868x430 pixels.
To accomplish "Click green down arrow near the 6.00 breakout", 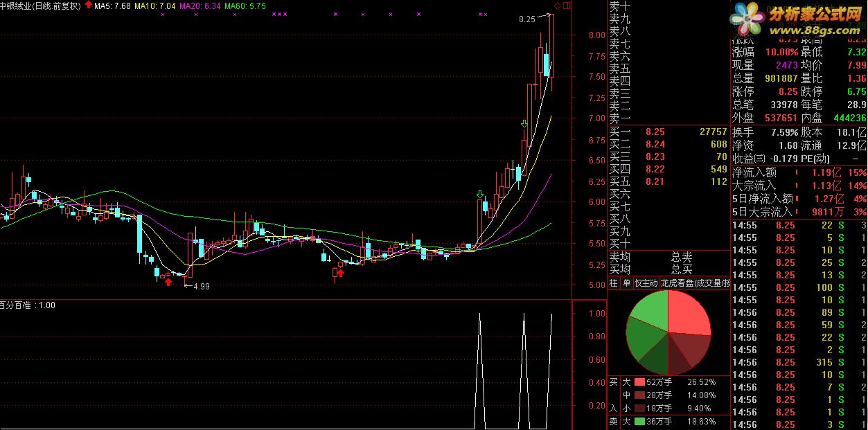I will point(479,195).
